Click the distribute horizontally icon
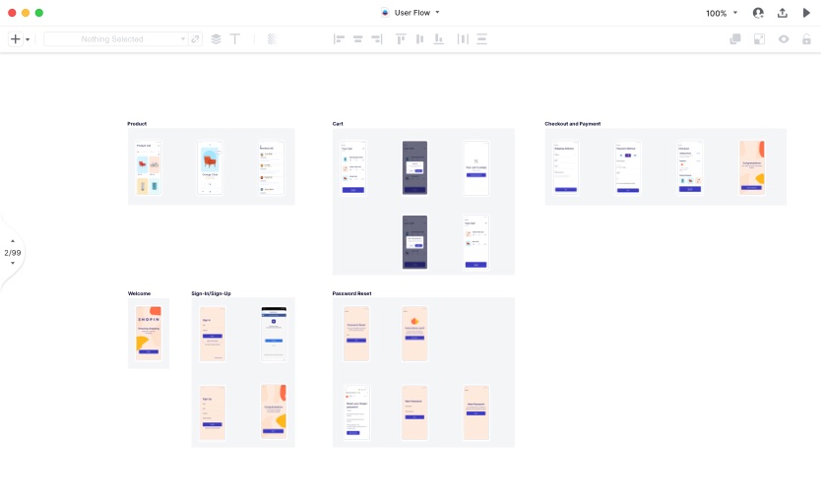This screenshot has height=504, width=821. coord(462,39)
